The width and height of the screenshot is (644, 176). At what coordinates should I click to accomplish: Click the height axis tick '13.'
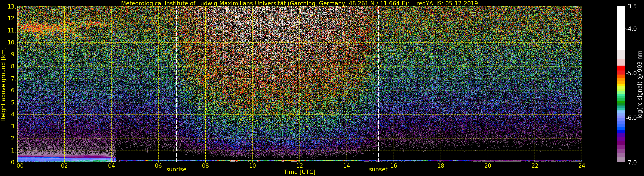tap(12, 6)
